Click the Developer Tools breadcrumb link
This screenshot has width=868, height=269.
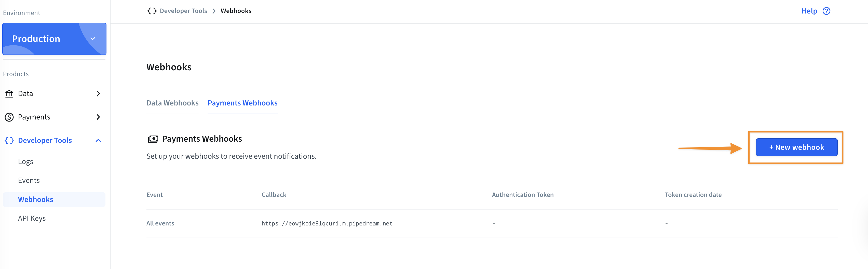pyautogui.click(x=183, y=11)
